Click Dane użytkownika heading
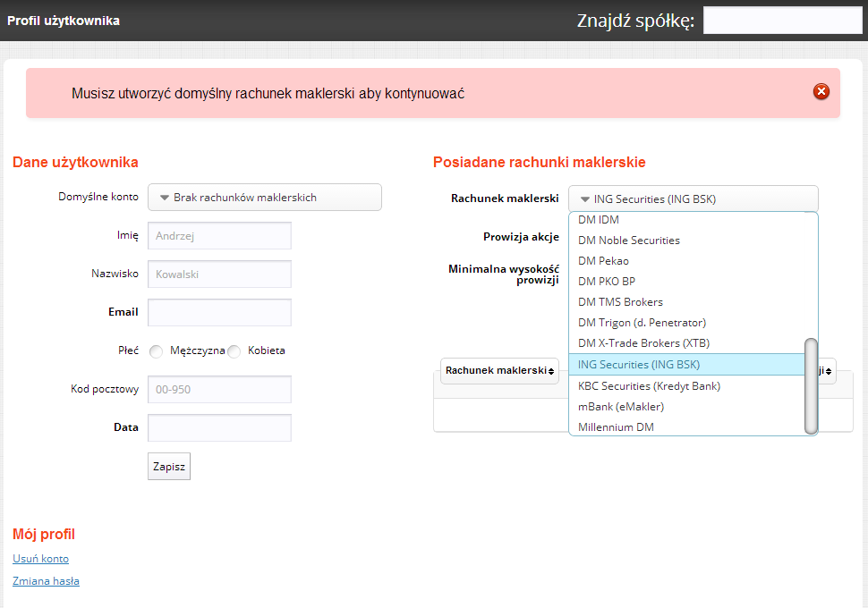Image resolution: width=868 pixels, height=608 pixels. click(x=75, y=162)
